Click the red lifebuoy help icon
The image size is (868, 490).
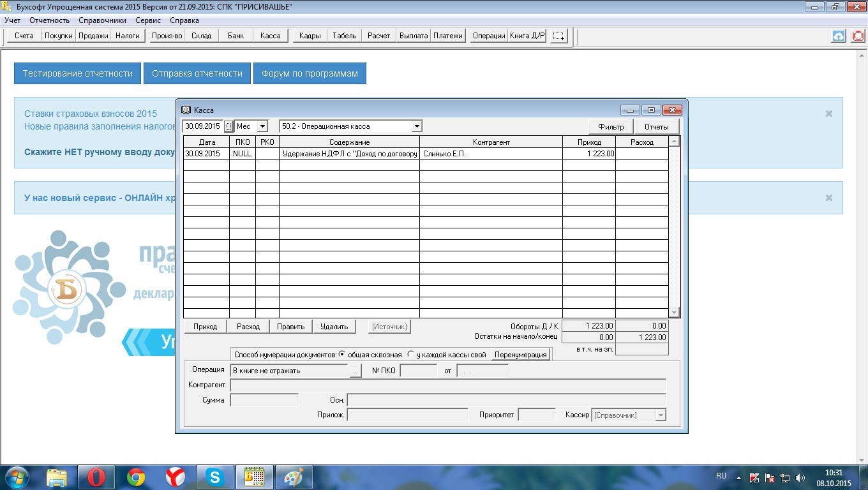pyautogui.click(x=858, y=36)
